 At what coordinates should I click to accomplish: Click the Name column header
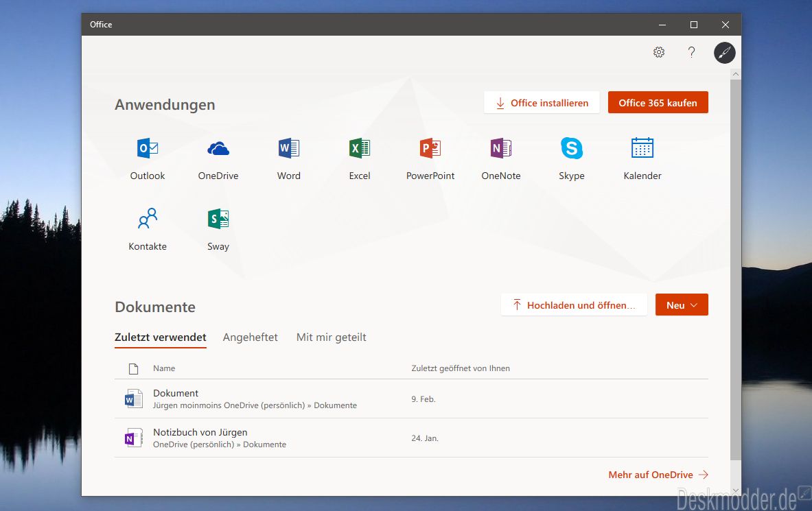click(x=163, y=368)
